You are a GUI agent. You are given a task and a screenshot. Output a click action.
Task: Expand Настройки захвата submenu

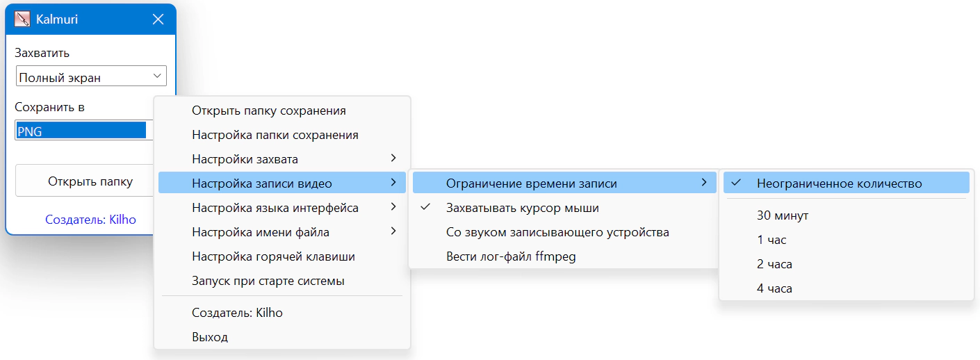click(282, 159)
